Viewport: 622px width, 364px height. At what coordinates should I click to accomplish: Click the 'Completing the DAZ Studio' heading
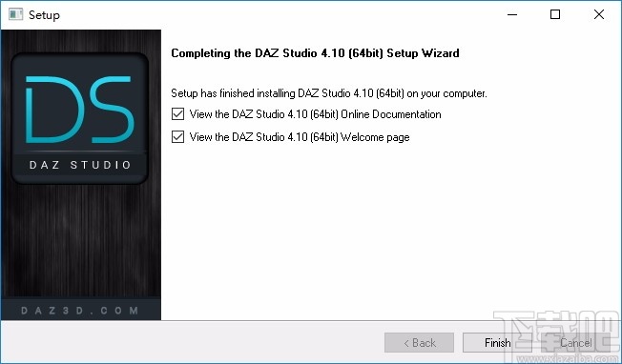(315, 53)
